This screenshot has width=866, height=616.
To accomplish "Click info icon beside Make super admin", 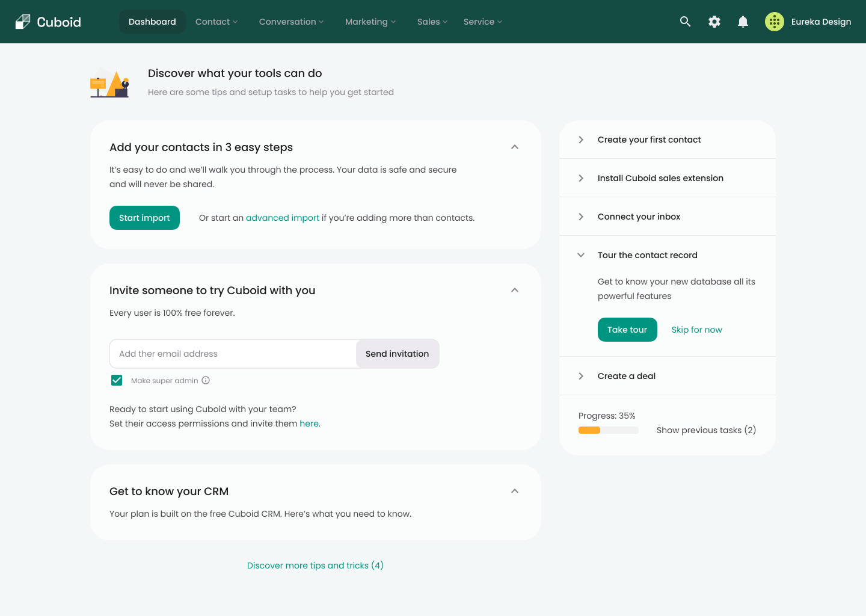I will (206, 380).
